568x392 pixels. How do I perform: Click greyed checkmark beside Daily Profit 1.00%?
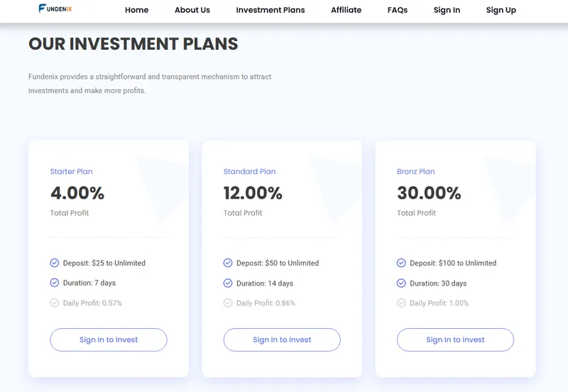[x=401, y=303]
